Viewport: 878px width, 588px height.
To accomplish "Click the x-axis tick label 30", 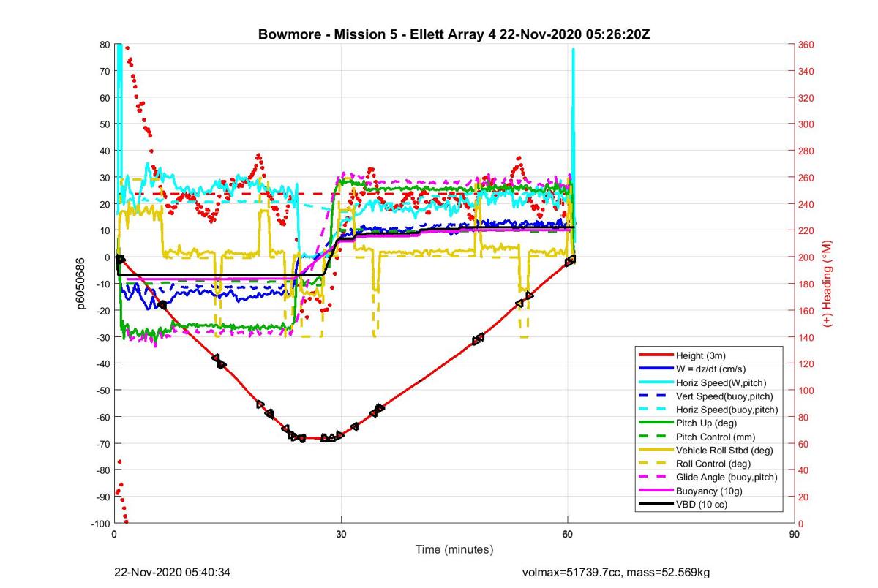I will 341,535.
